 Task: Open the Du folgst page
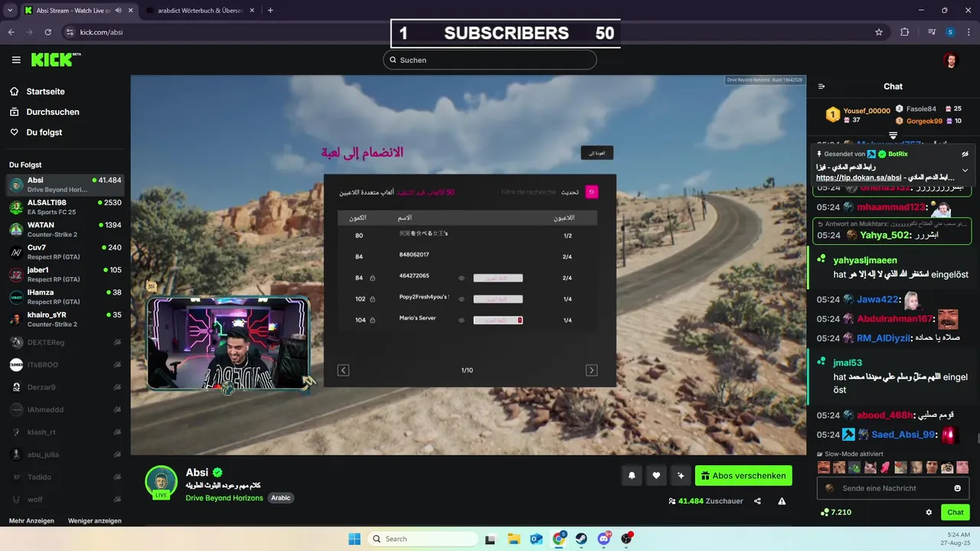point(44,132)
